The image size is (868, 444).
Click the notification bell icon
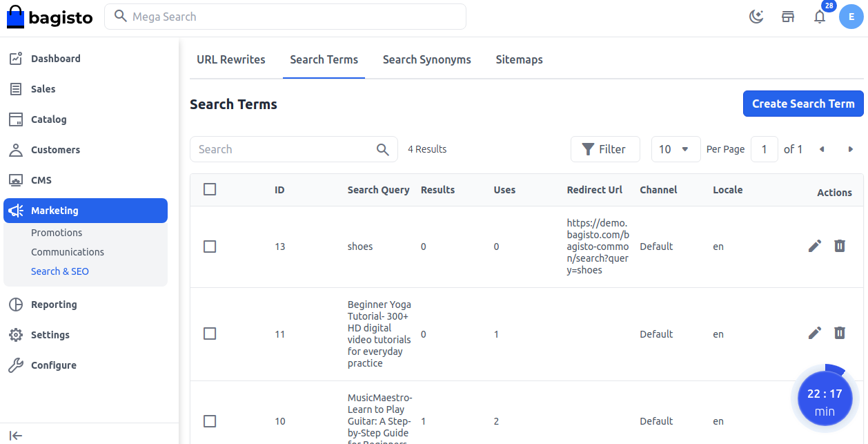pyautogui.click(x=820, y=17)
